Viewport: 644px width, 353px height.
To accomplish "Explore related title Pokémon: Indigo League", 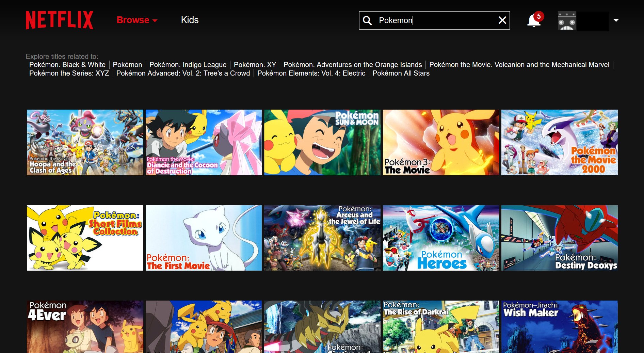I will 188,65.
